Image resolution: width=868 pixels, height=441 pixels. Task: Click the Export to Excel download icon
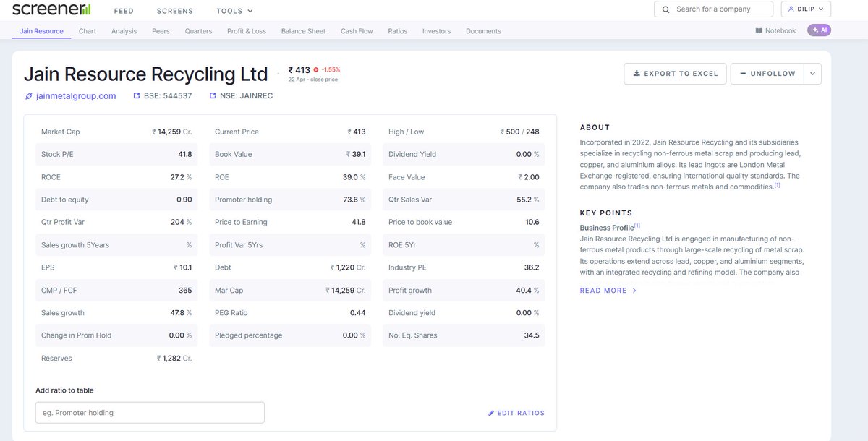coord(637,74)
